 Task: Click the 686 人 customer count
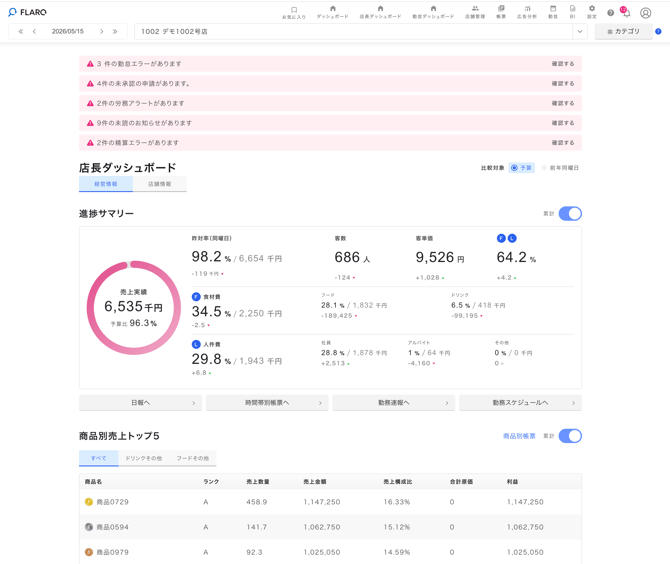click(352, 257)
